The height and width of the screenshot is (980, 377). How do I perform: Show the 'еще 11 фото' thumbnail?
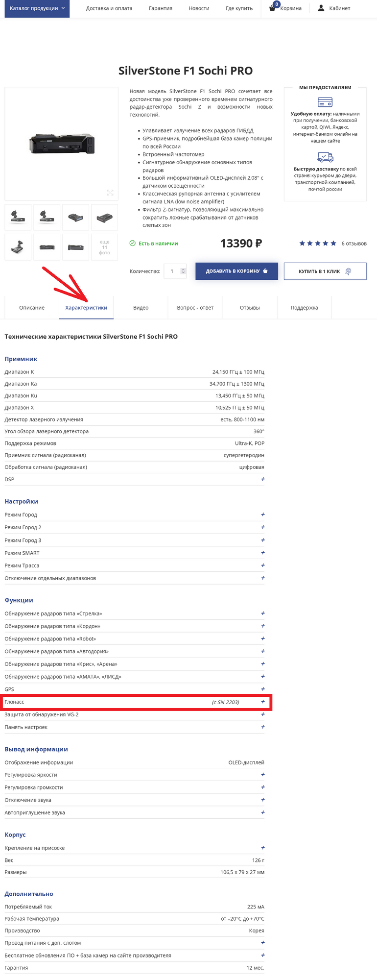(104, 247)
